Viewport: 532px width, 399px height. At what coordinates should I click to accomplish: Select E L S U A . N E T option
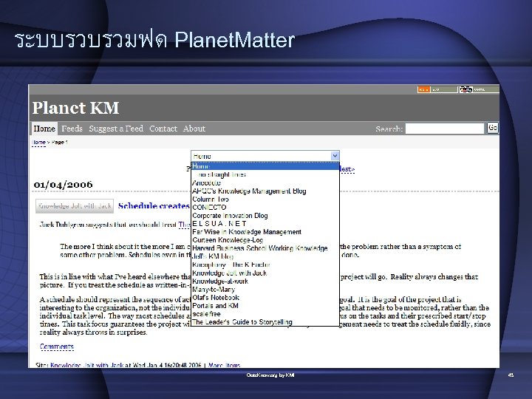click(265, 224)
